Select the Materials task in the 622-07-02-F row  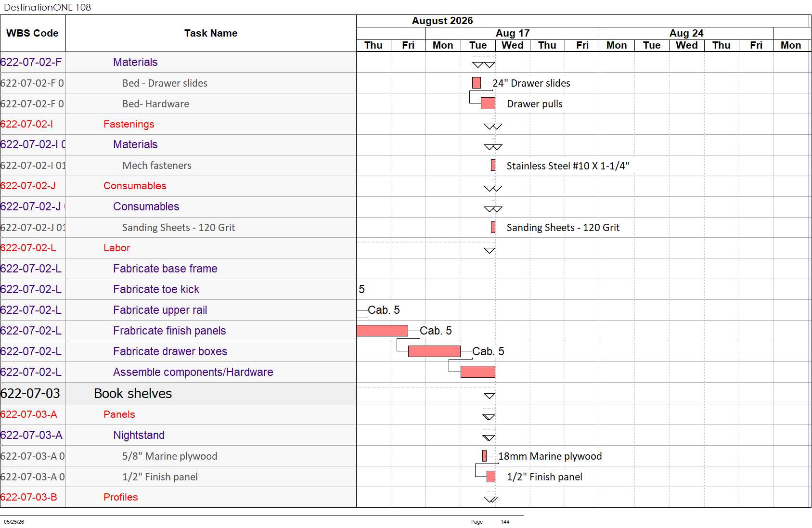click(135, 62)
